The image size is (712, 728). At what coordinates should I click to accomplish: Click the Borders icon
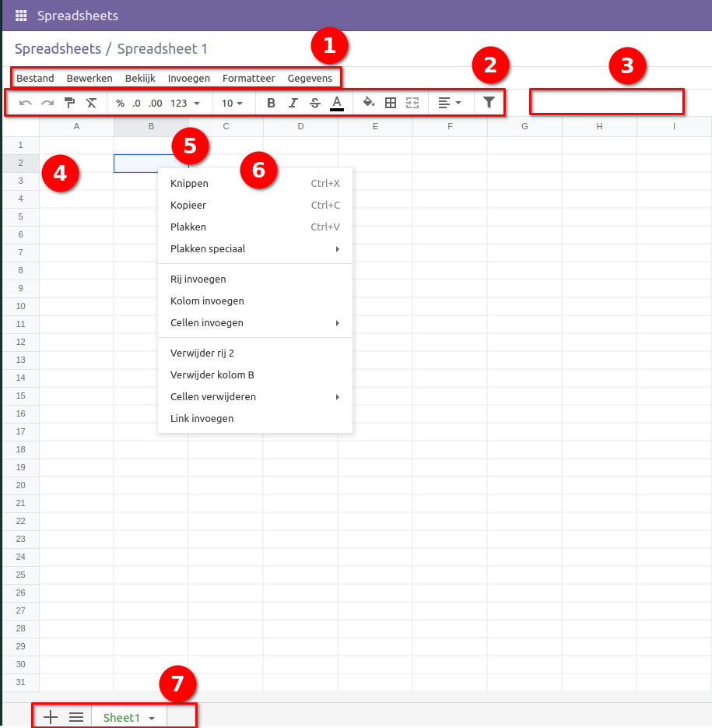click(390, 102)
